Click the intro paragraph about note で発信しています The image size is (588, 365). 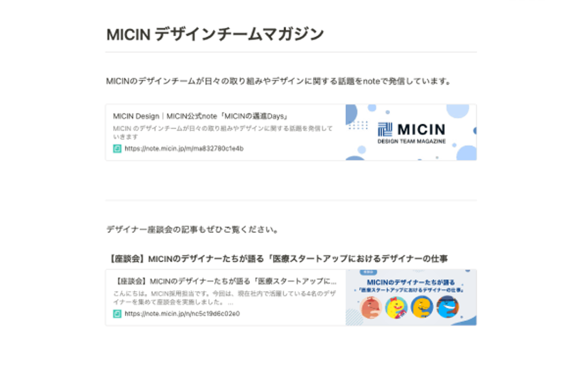[279, 81]
